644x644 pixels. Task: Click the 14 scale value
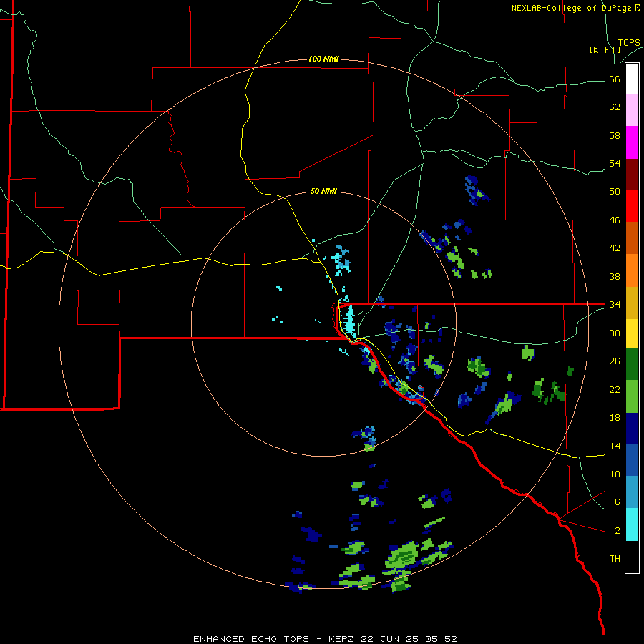click(615, 446)
